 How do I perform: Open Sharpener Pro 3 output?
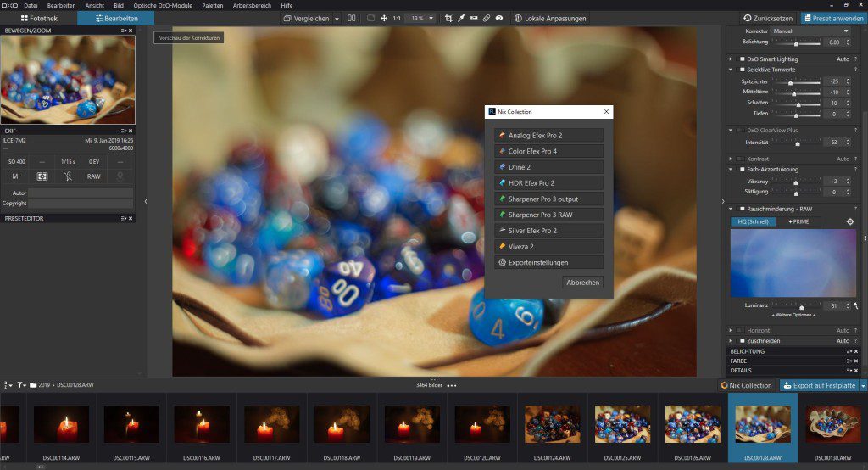[x=548, y=199]
